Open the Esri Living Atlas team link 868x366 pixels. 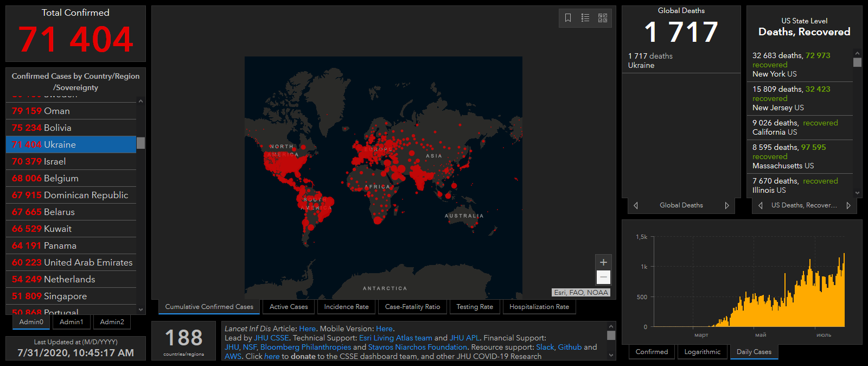click(395, 338)
